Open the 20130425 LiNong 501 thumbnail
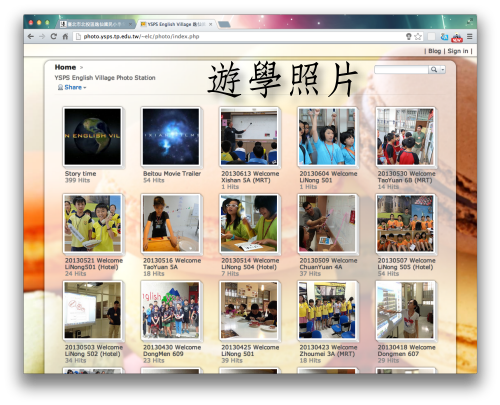The width and height of the screenshot is (500, 405). [249, 310]
